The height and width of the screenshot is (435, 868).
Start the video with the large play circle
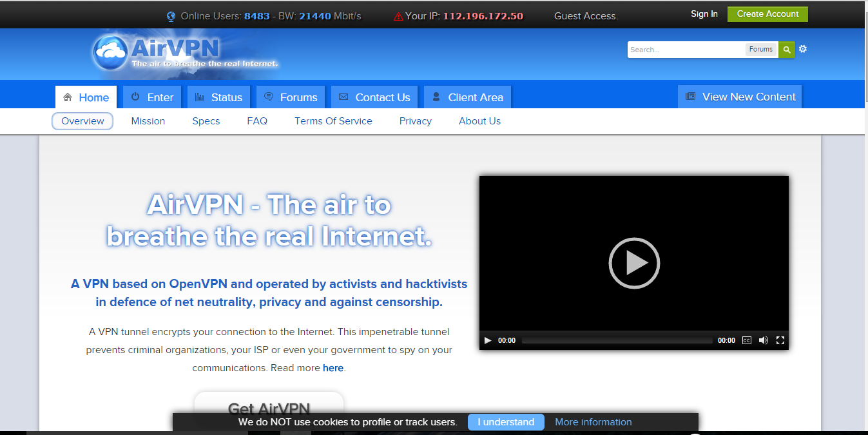point(634,263)
